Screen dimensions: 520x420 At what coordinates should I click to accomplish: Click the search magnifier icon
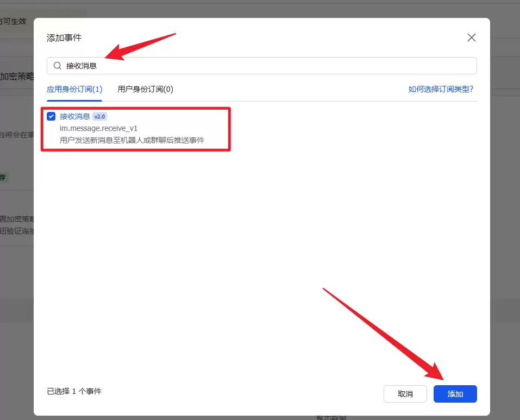pyautogui.click(x=58, y=66)
